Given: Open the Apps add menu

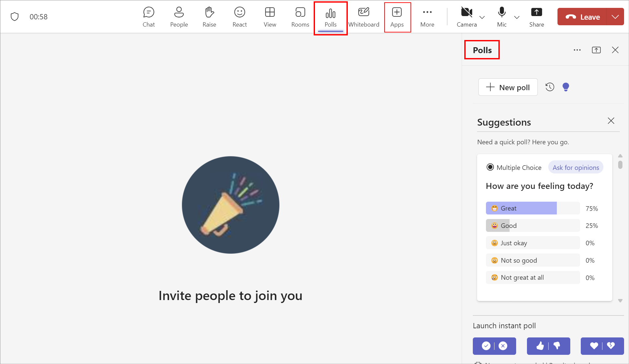Looking at the screenshot, I should click(397, 17).
